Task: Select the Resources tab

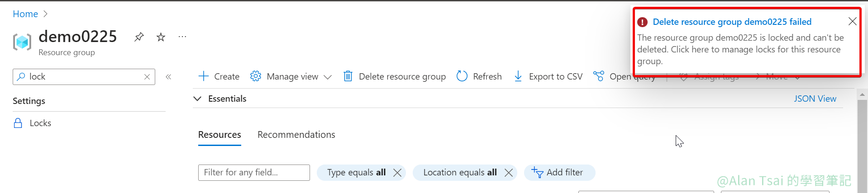Action: click(219, 135)
